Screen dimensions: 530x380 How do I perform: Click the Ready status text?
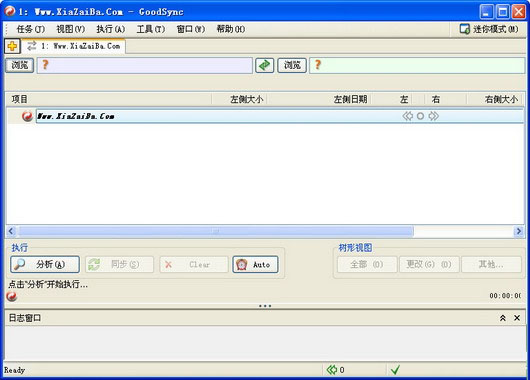click(x=15, y=370)
